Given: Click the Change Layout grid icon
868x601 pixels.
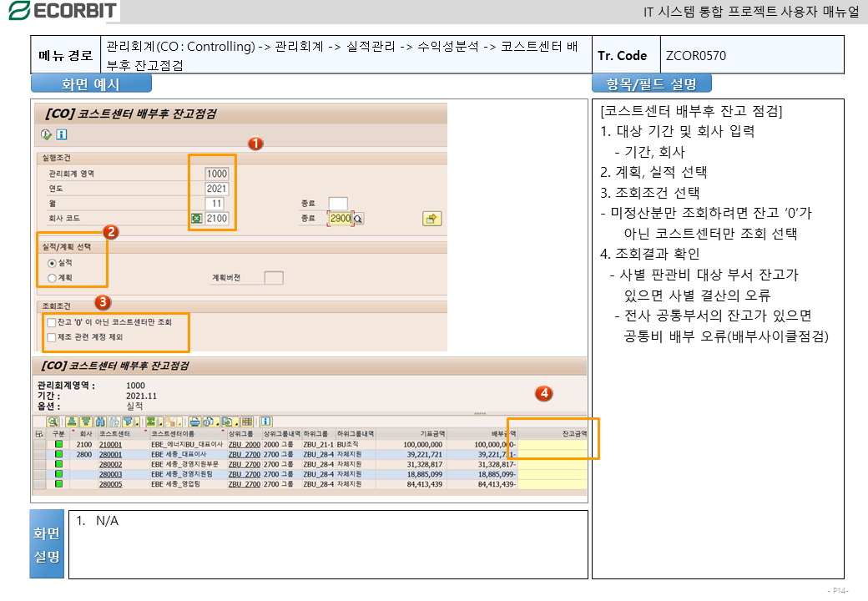Looking at the screenshot, I should [247, 422].
